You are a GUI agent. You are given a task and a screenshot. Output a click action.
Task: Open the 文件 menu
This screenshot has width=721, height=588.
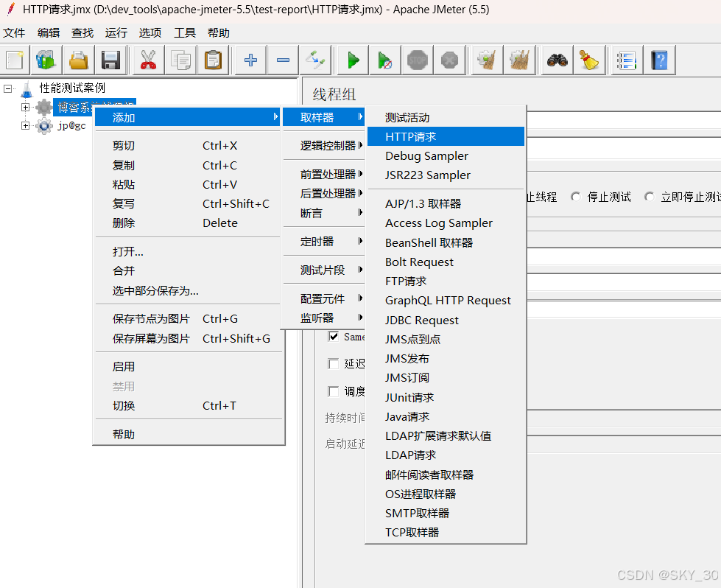[14, 33]
